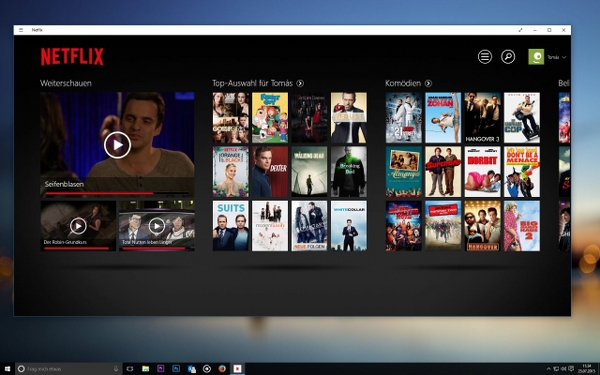
Task: Open the Hangover 3 poster
Action: click(482, 117)
